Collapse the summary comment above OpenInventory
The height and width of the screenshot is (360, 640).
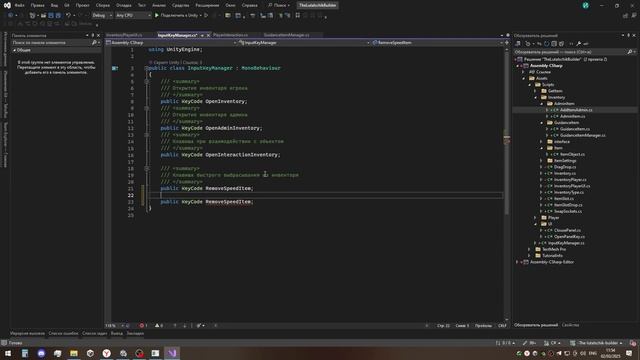147,81
